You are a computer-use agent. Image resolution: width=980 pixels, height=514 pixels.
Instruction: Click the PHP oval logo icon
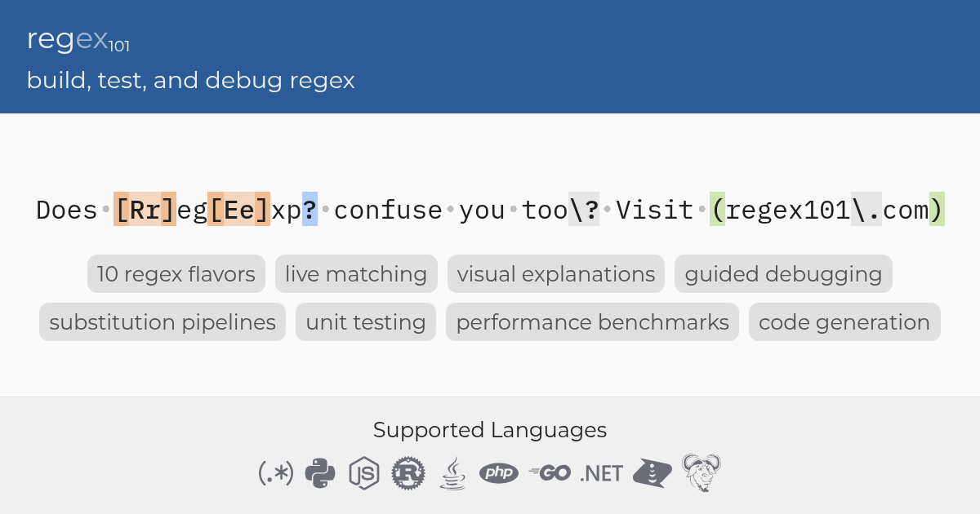click(x=499, y=472)
